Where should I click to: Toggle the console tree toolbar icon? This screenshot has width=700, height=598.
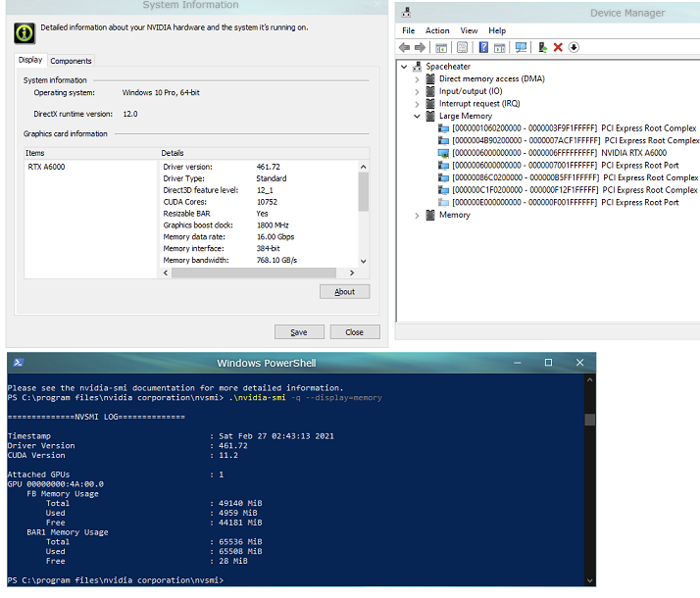click(x=441, y=47)
